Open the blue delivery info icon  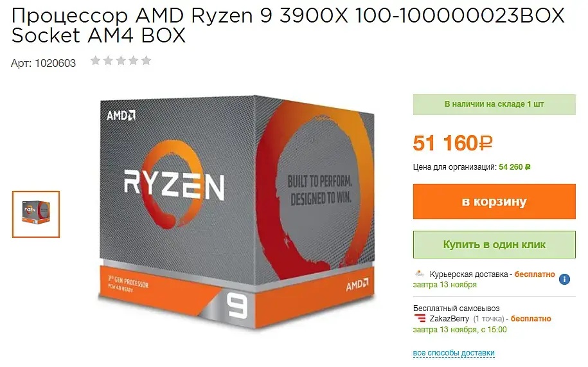pyautogui.click(x=564, y=280)
